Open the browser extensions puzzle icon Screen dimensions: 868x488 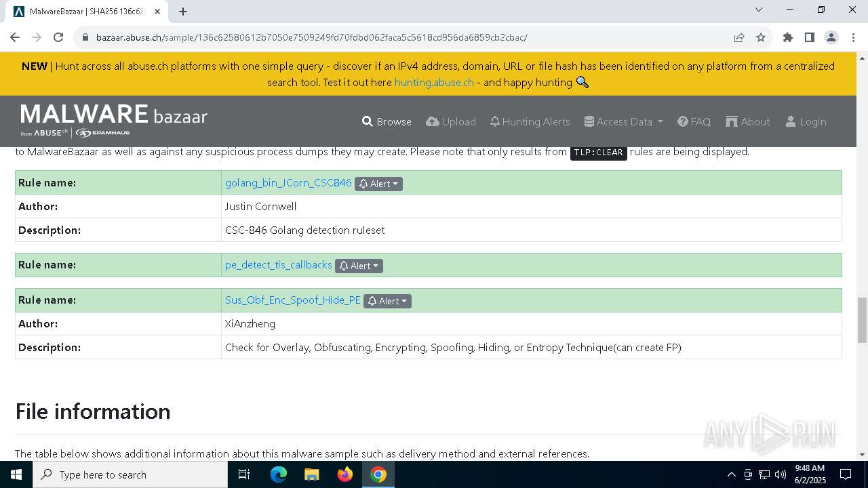788,37
